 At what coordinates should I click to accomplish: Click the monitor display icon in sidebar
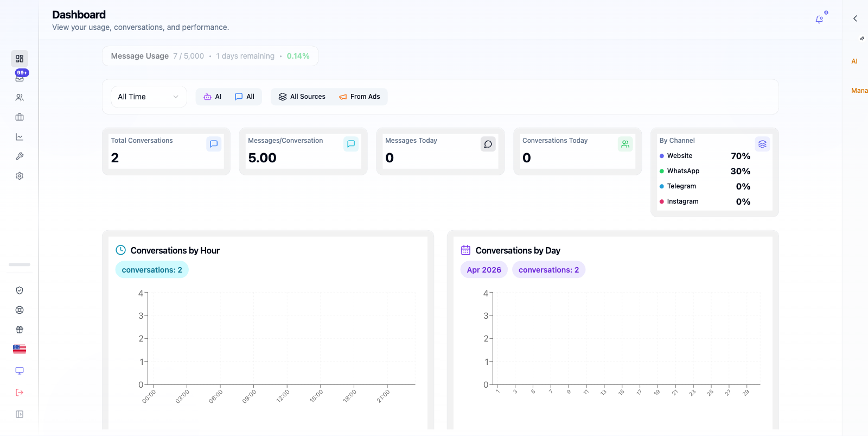20,371
